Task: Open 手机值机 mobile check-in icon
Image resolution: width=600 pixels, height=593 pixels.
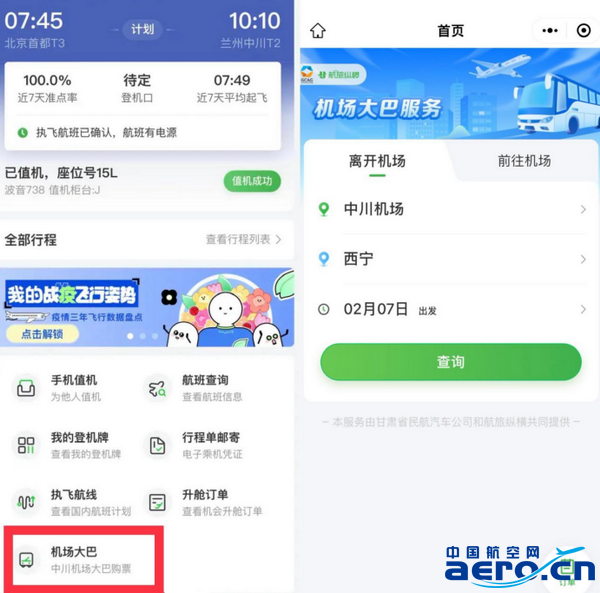Action: [26, 388]
